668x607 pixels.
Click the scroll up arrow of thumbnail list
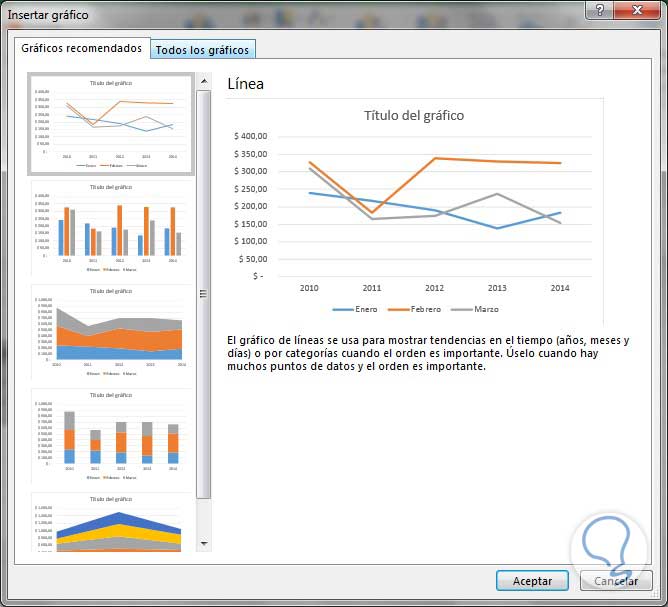[204, 81]
